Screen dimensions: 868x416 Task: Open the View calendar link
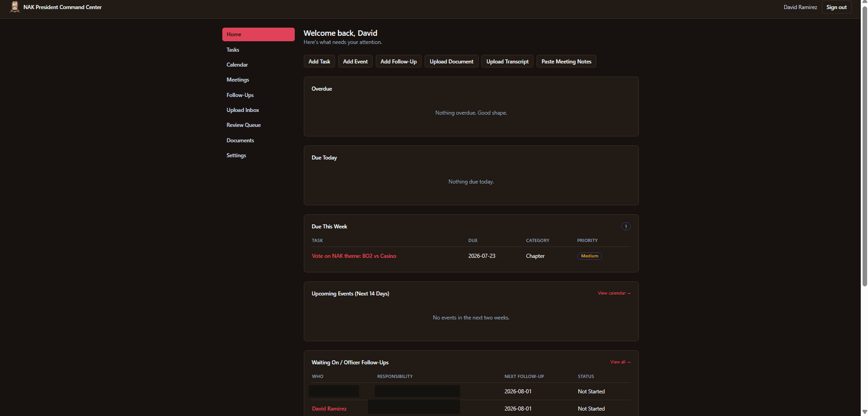pos(614,293)
